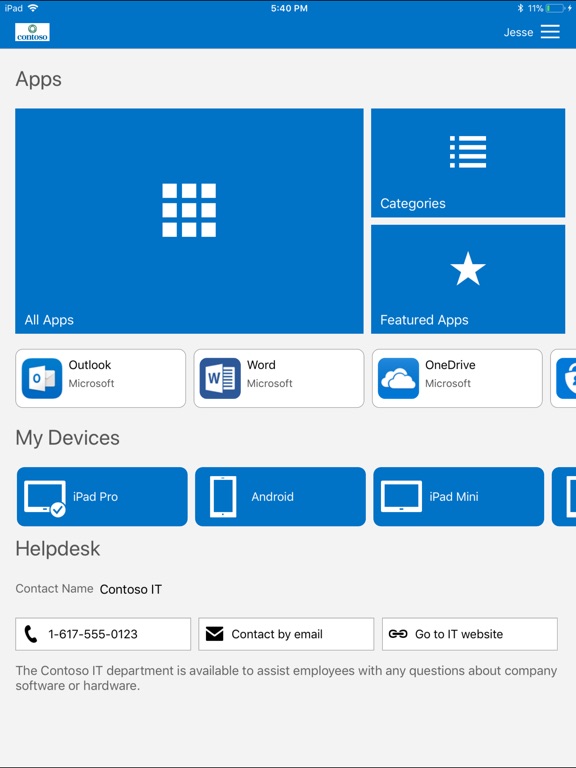
Task: Tap the Contoso logo
Action: tap(32, 32)
